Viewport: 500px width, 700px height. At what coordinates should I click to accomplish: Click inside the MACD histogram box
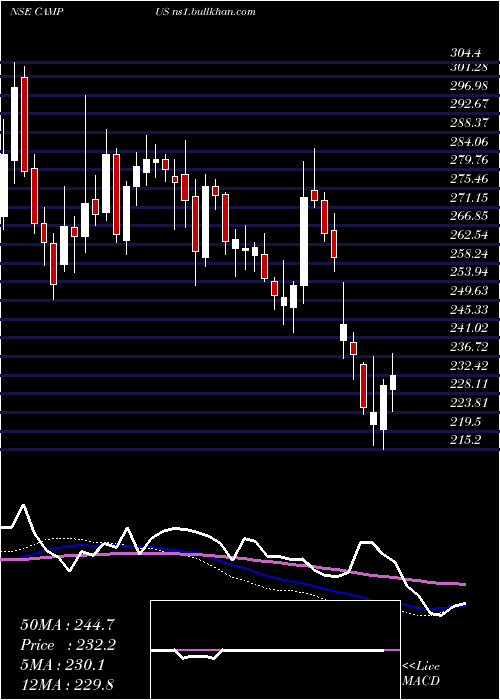(x=275, y=650)
